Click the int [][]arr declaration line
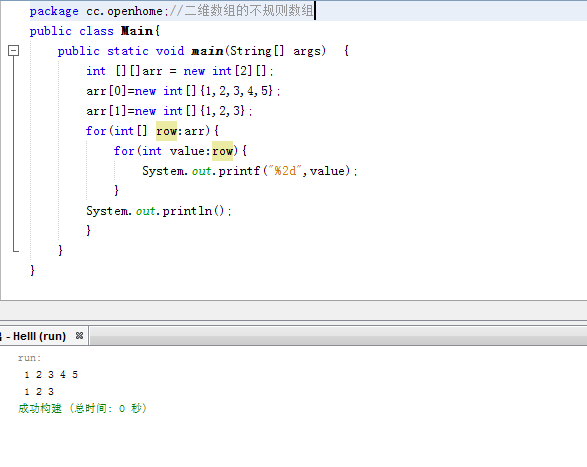587x467 pixels. pos(180,71)
